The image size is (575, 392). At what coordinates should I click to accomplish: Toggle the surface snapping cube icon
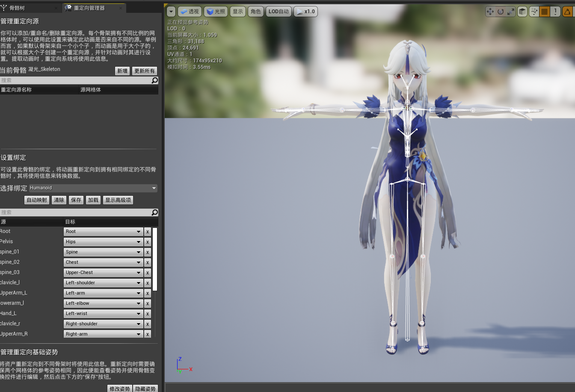(x=522, y=12)
